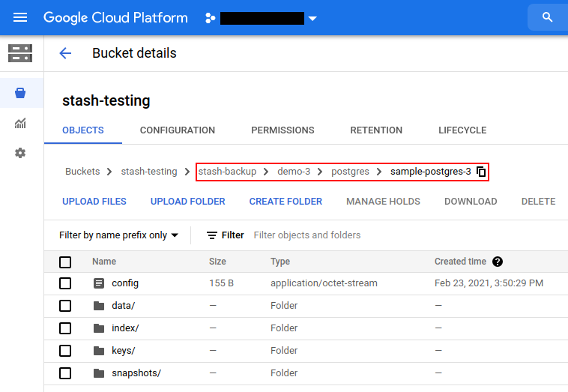Open the Filter by name prefix dropdown
Screen dimensions: 568x392
pos(118,235)
